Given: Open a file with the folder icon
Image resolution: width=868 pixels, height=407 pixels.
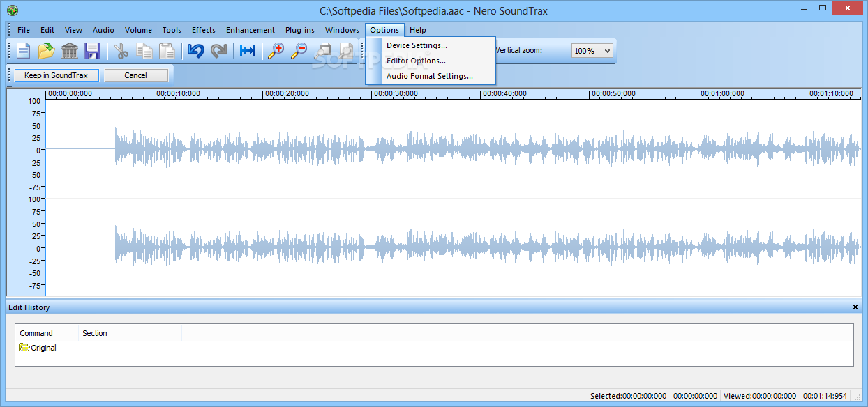Looking at the screenshot, I should coord(47,51).
